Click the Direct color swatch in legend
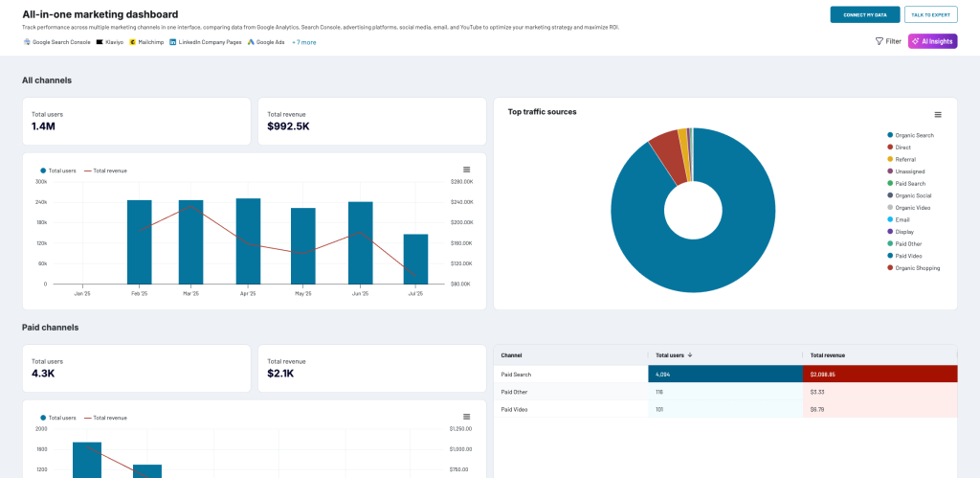 point(890,148)
